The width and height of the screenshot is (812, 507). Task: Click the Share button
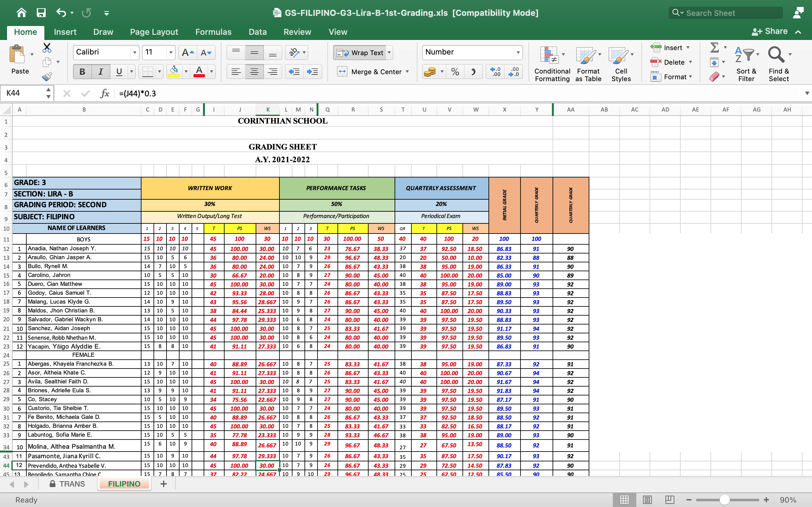[770, 31]
